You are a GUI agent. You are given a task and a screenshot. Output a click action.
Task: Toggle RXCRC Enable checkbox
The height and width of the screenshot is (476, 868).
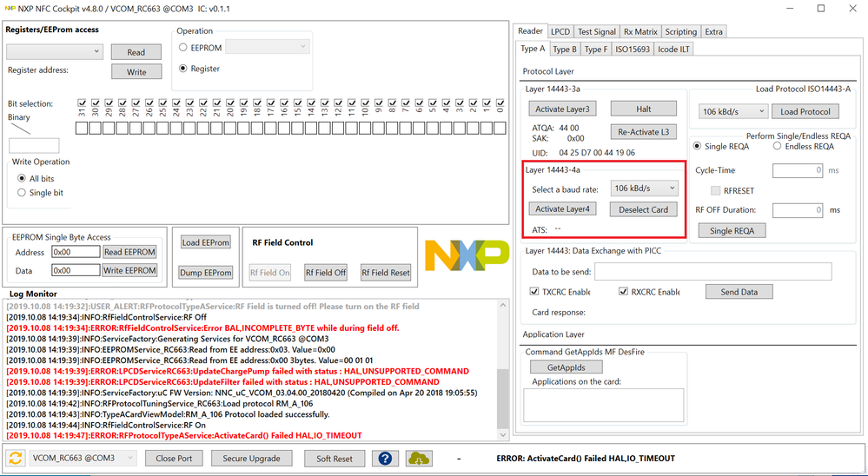pos(623,292)
